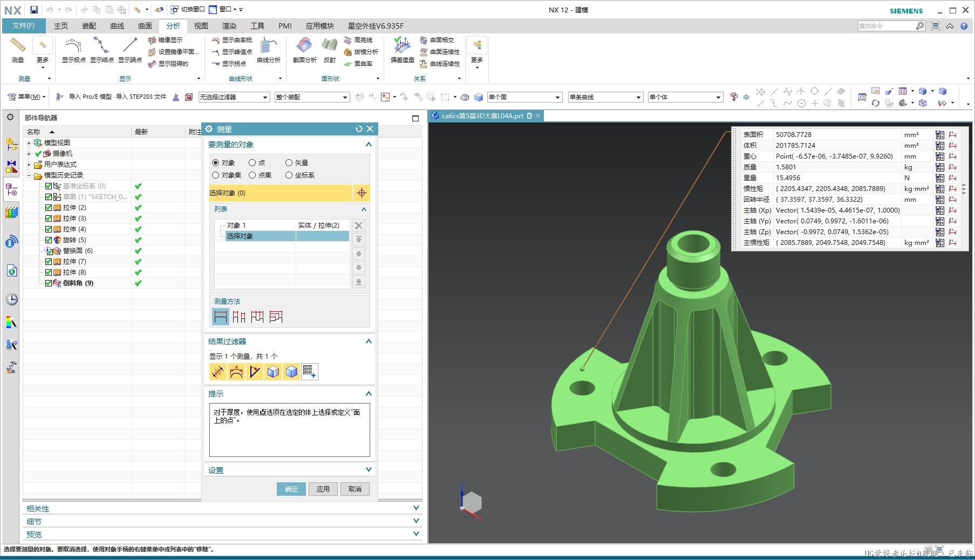Click 应用 button

(323, 489)
